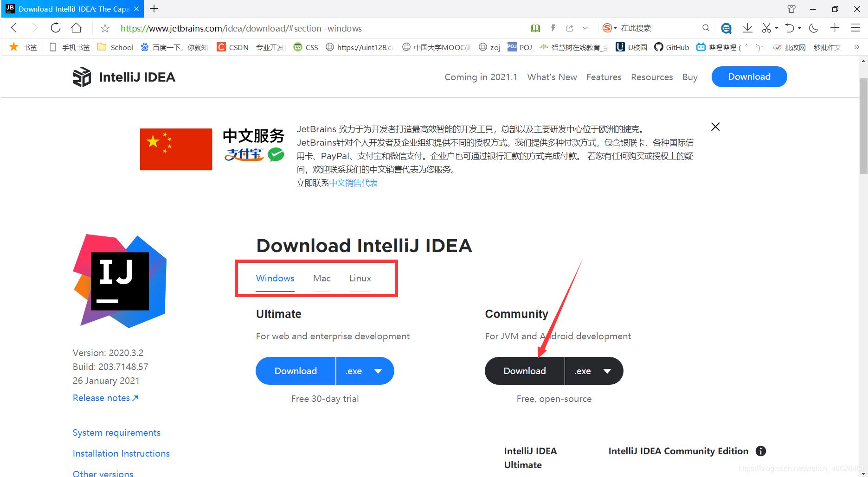The width and height of the screenshot is (868, 477).
Task: Open the browser downloads panel
Action: [747, 28]
